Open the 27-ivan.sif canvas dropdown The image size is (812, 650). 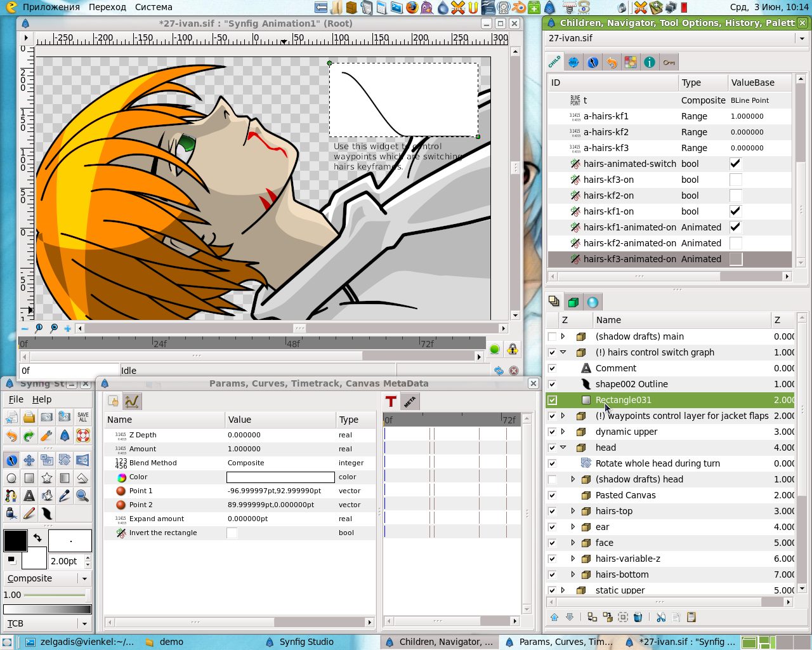[677, 38]
